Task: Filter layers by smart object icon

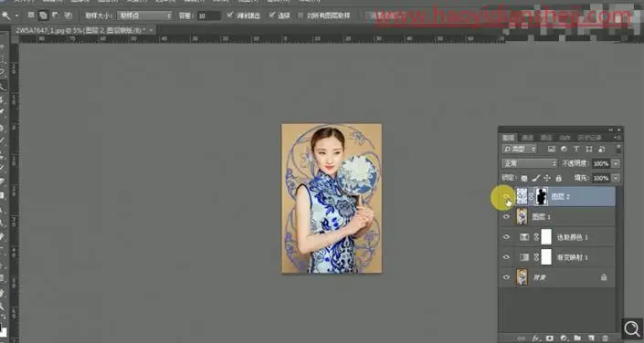Action: click(x=601, y=149)
